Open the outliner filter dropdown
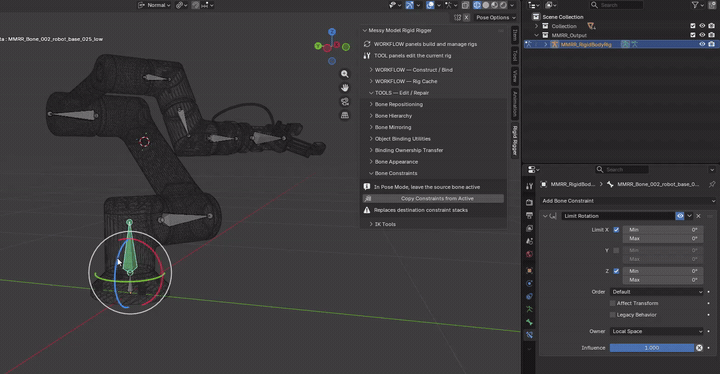The width and height of the screenshot is (720, 374). pyautogui.click(x=699, y=5)
